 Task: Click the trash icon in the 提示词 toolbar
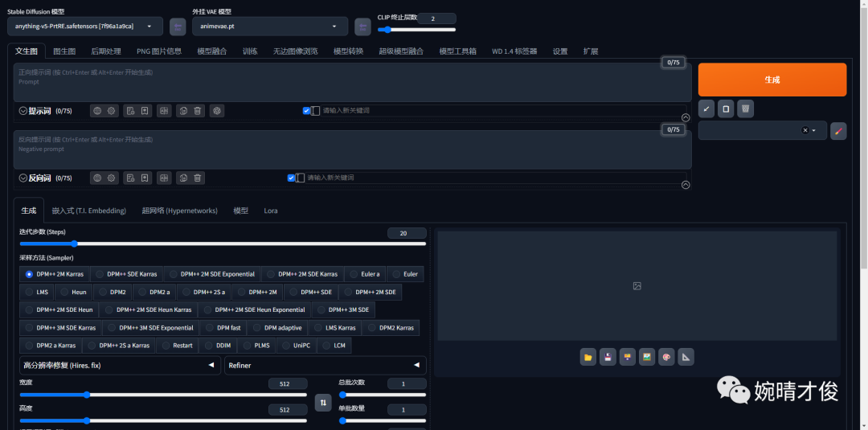coord(197,111)
